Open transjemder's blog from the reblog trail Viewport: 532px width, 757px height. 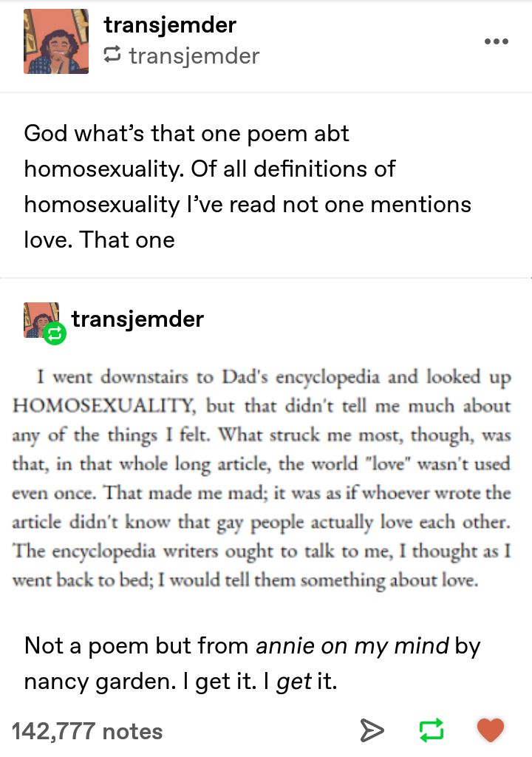[x=137, y=319]
